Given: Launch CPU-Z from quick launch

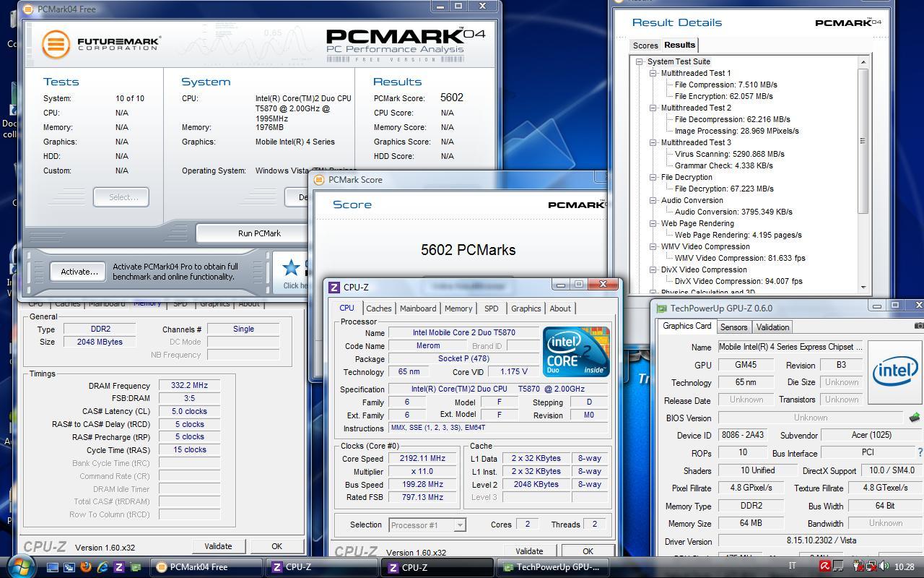Looking at the screenshot, I should tap(119, 567).
